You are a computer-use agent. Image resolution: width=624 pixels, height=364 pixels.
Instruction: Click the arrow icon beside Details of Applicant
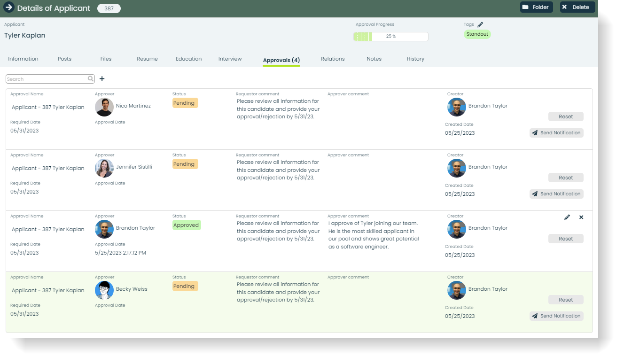point(10,8)
